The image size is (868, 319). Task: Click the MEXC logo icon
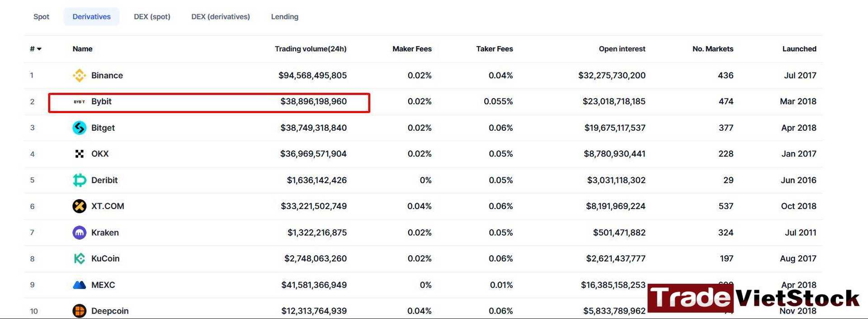pyautogui.click(x=79, y=285)
